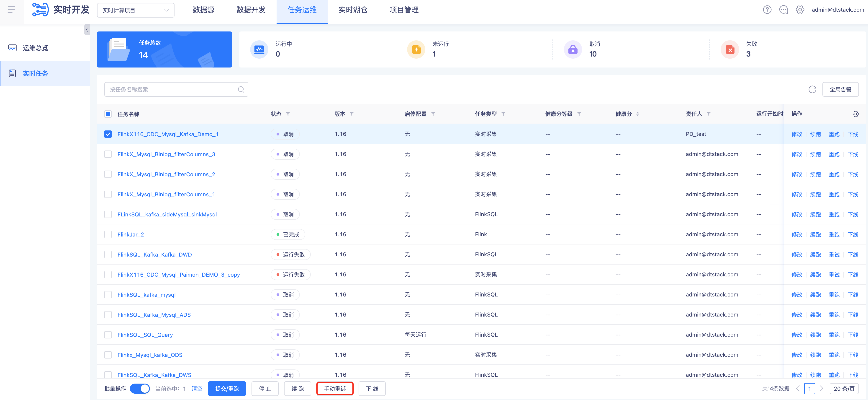This screenshot has width=868, height=400.
Task: Filter by 状态 column
Action: pos(288,114)
